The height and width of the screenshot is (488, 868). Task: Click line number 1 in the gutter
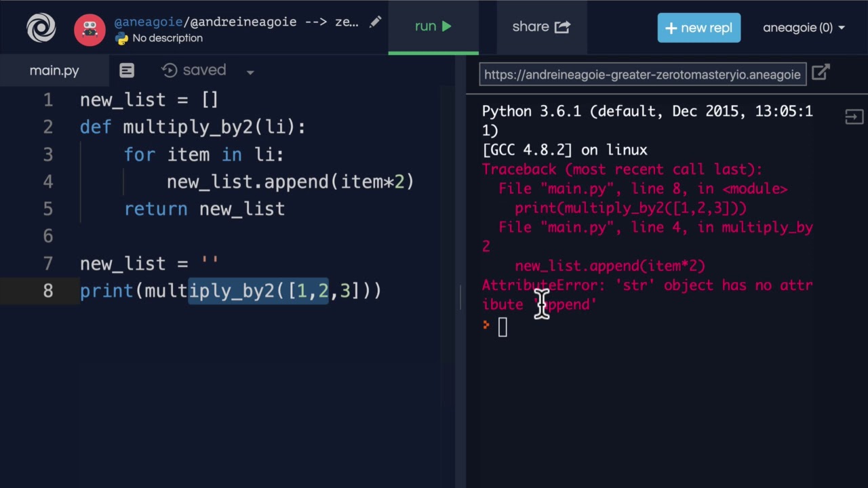pyautogui.click(x=47, y=100)
